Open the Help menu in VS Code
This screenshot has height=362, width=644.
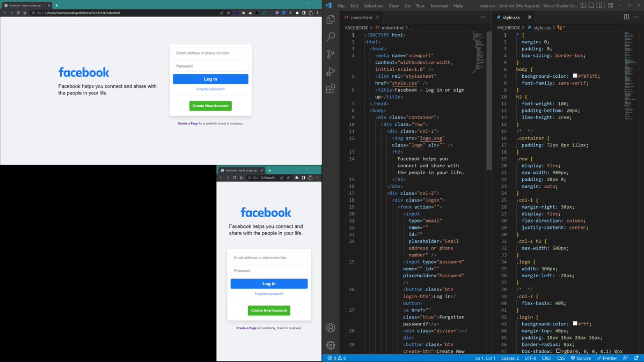(x=458, y=5)
